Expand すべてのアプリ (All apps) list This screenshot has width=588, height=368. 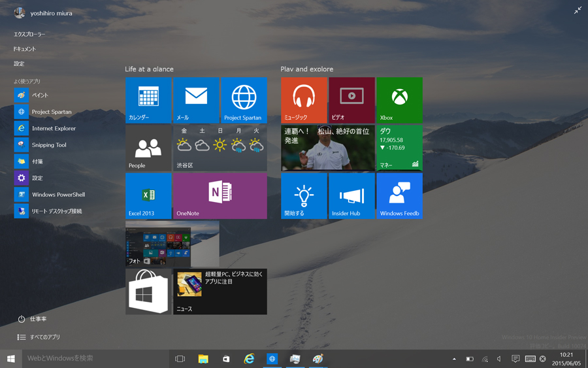39,337
